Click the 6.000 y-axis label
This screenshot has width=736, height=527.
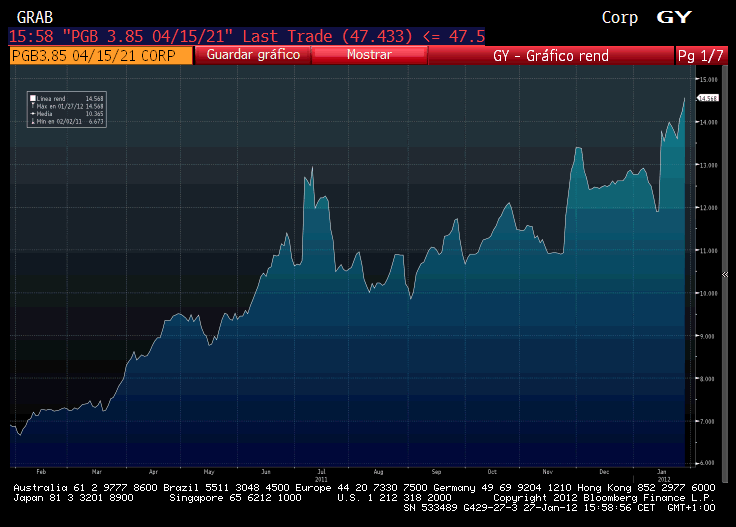707,463
